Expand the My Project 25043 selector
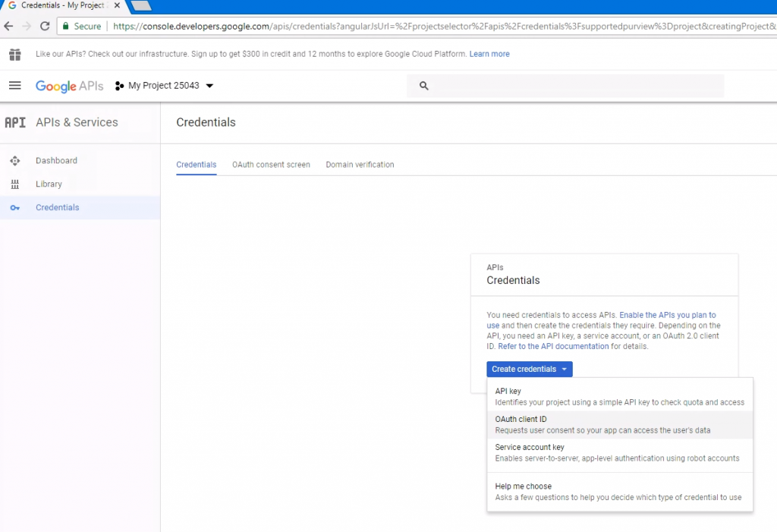Image resolution: width=777 pixels, height=532 pixels. [x=164, y=86]
